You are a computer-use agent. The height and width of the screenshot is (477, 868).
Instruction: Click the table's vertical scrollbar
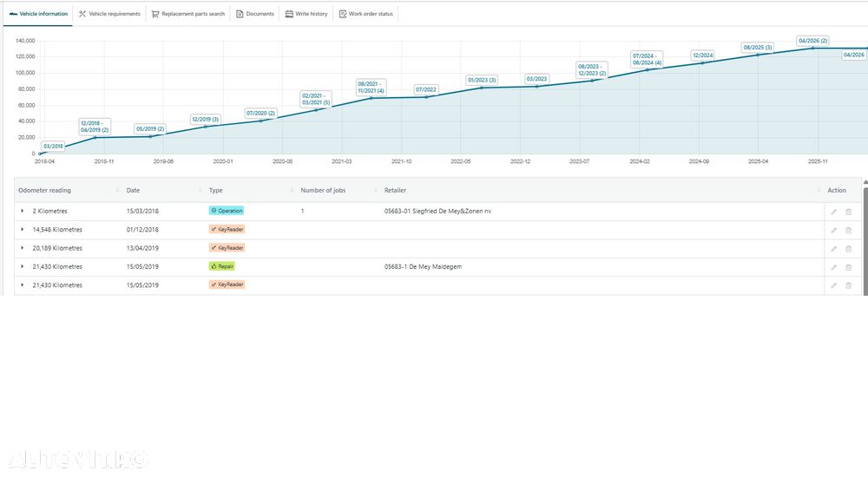click(x=865, y=241)
